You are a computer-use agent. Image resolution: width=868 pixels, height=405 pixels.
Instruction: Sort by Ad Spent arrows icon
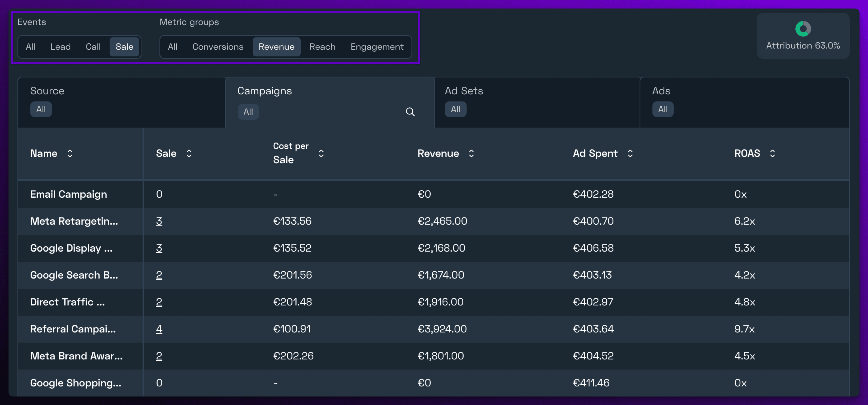tap(630, 154)
